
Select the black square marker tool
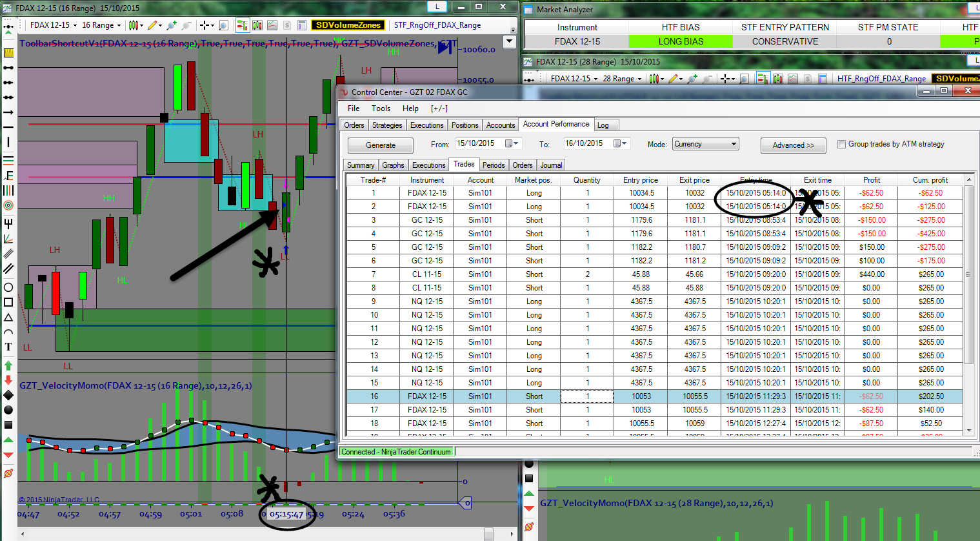click(x=8, y=425)
